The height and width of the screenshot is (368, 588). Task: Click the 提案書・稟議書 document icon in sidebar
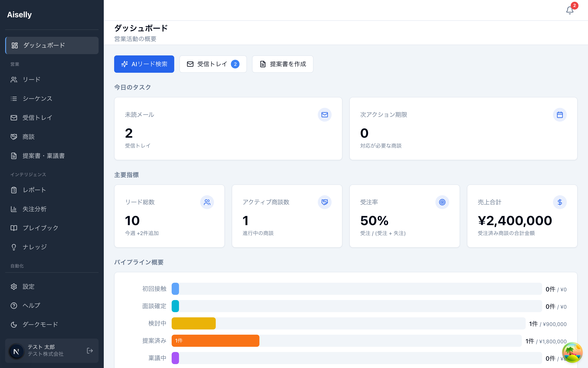[x=14, y=156]
